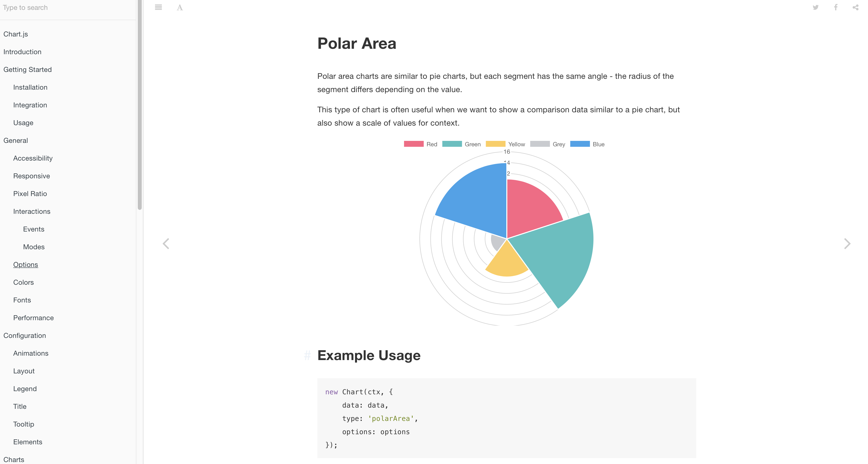The image size is (868, 464).
Task: Click the Yellow legend color swatch
Action: click(x=495, y=144)
